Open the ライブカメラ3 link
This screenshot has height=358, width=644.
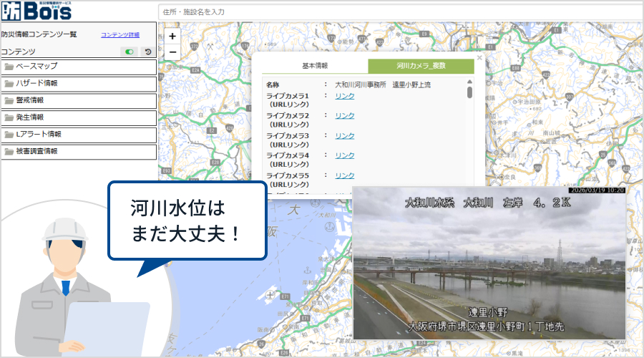point(344,135)
